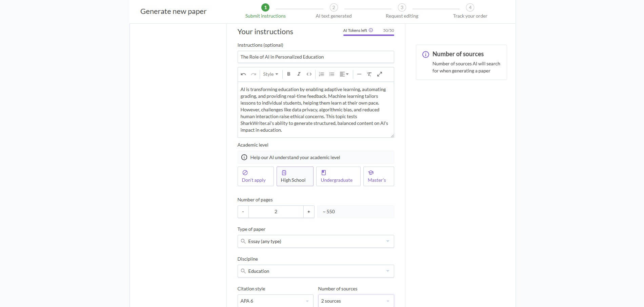Expand the Number of sources dropdown
The width and height of the screenshot is (644, 307).
point(356,301)
